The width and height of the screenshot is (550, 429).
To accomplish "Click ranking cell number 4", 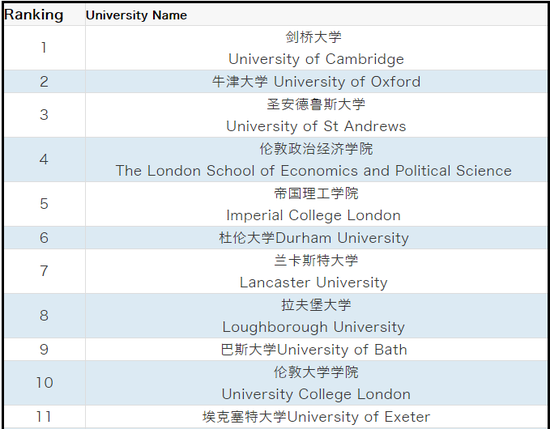I will (x=45, y=160).
